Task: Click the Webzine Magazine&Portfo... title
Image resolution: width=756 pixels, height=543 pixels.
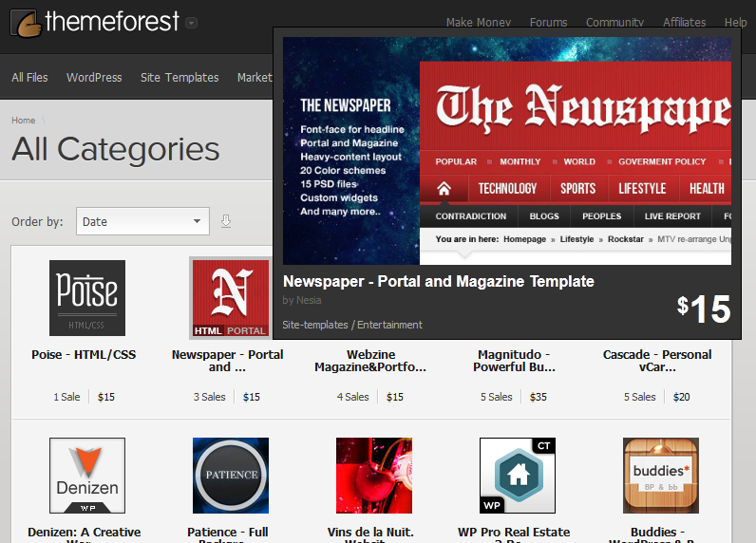Action: click(370, 361)
